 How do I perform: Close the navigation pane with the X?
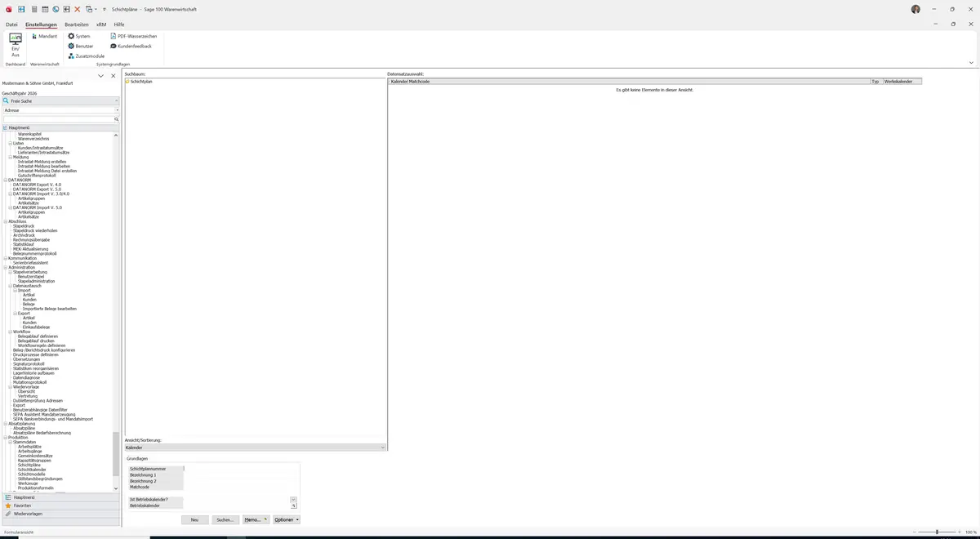(x=114, y=76)
